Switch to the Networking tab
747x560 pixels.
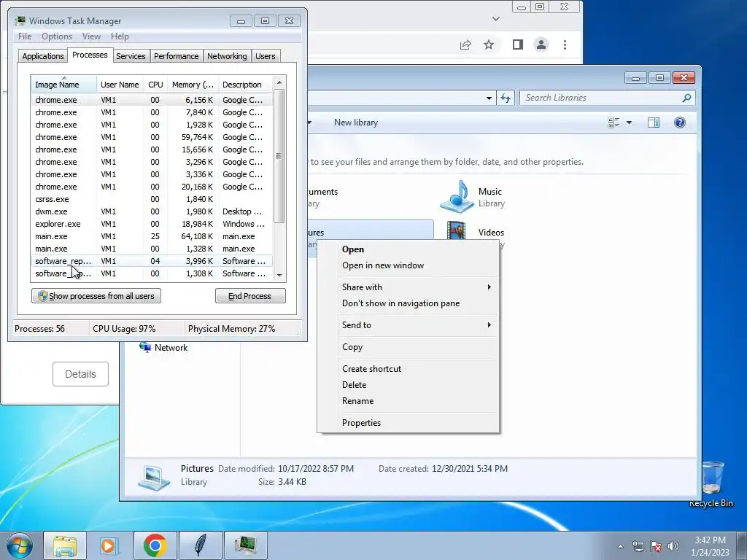pyautogui.click(x=227, y=56)
